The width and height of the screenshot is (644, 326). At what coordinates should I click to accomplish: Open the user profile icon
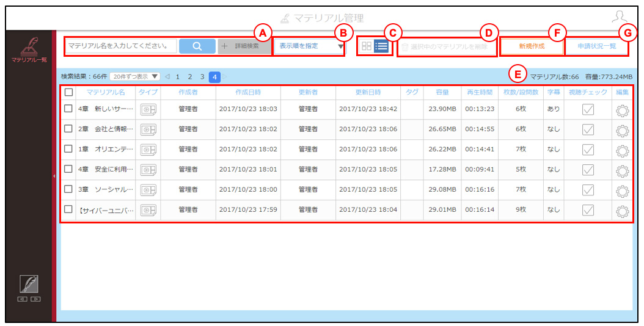click(x=620, y=17)
